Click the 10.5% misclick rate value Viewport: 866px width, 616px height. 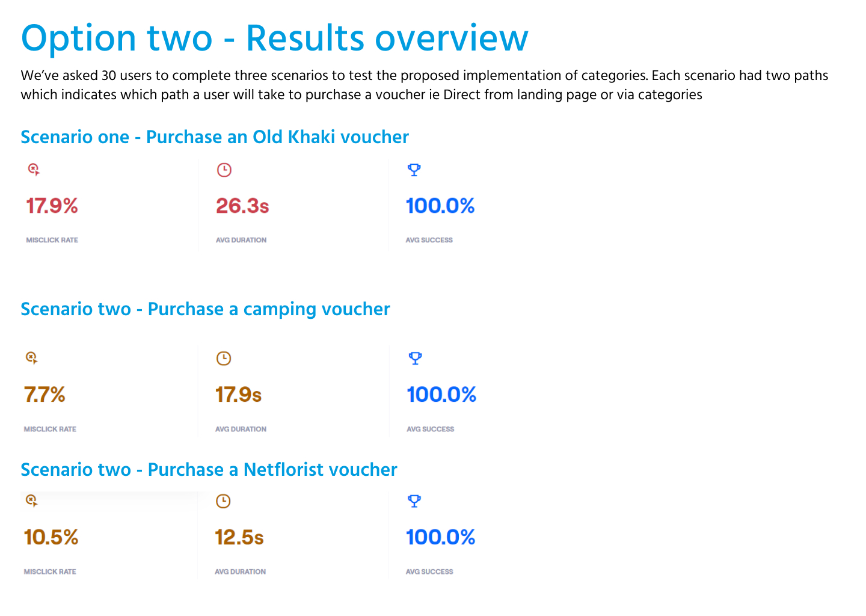[x=51, y=537]
